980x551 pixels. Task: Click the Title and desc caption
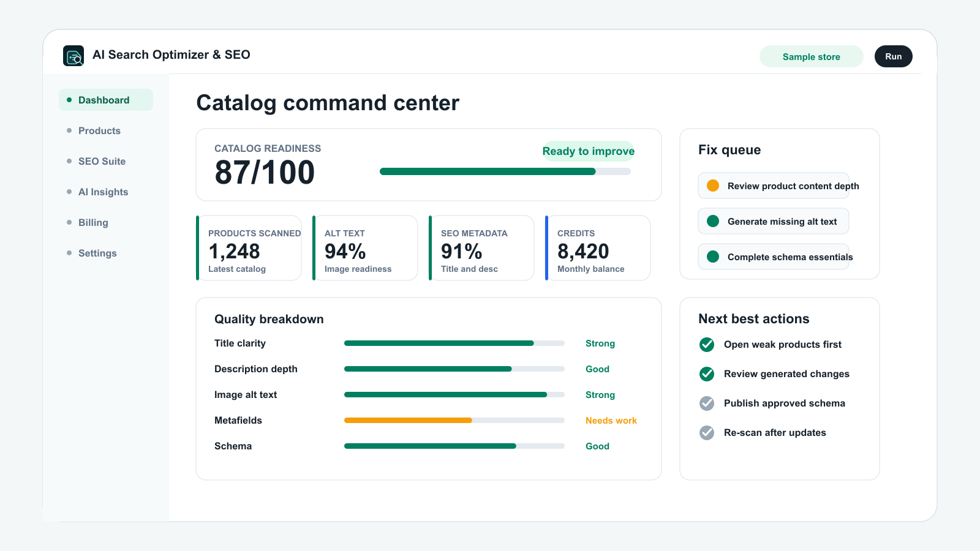click(x=469, y=269)
